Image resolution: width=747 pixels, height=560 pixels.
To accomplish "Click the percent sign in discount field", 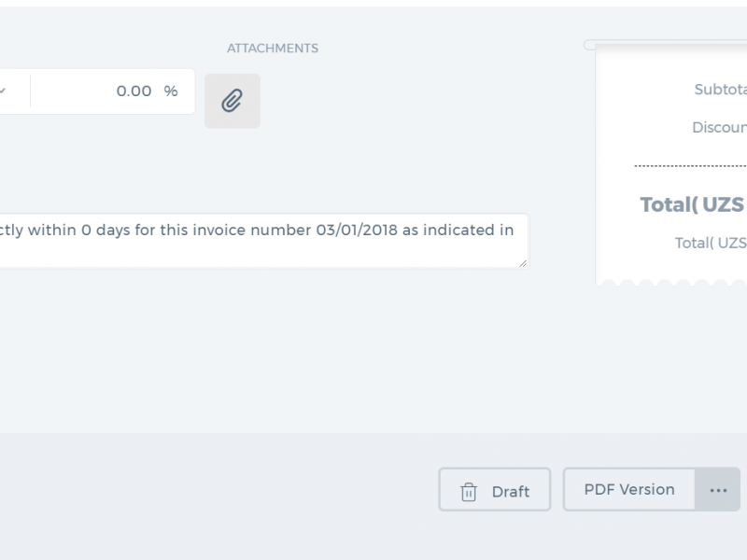I will pyautogui.click(x=171, y=91).
